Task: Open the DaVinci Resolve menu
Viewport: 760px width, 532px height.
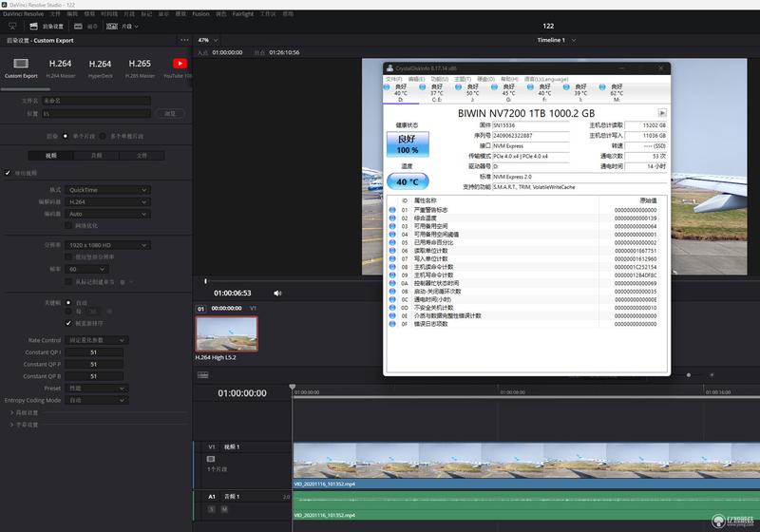Action: (23, 14)
